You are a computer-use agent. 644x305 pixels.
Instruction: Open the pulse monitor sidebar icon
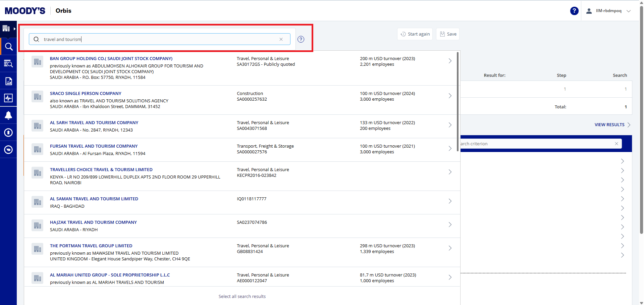coord(8,98)
